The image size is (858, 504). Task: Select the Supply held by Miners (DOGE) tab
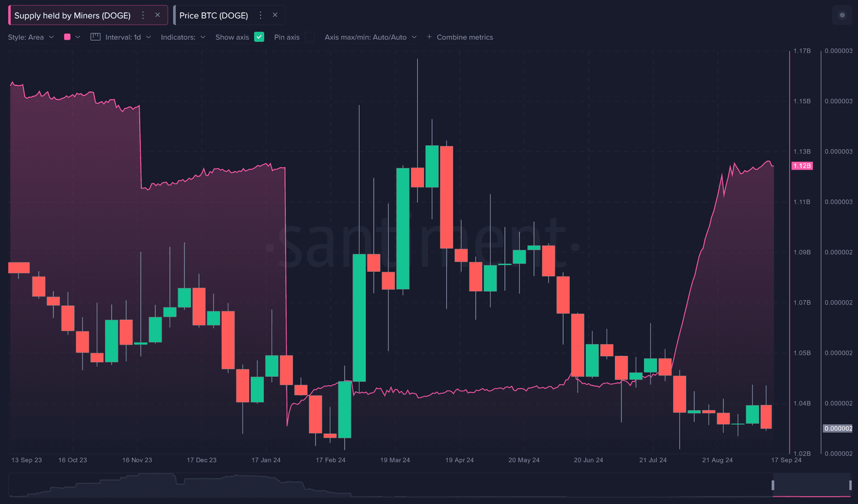72,16
